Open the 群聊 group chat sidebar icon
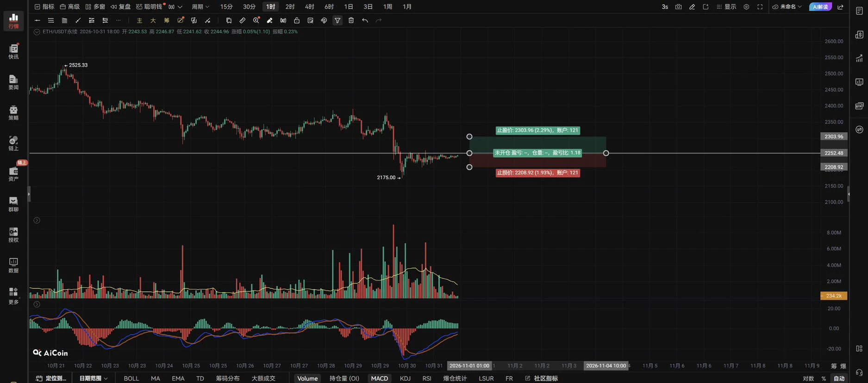 (x=13, y=204)
